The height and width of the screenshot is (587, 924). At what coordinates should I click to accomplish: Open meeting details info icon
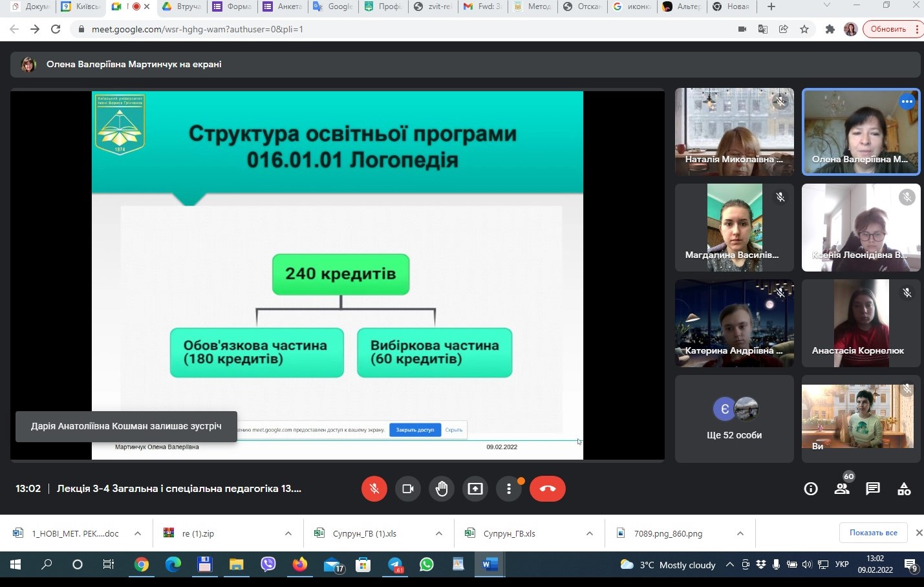click(810, 489)
